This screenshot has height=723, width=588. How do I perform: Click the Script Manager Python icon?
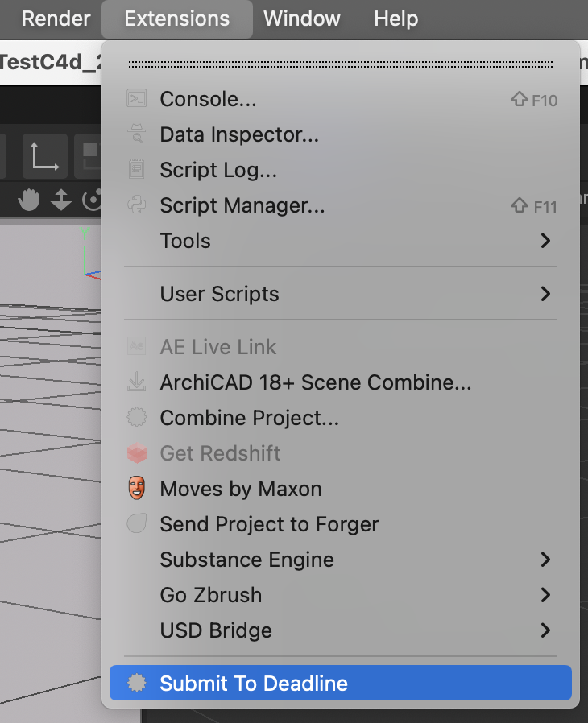pyautogui.click(x=136, y=205)
